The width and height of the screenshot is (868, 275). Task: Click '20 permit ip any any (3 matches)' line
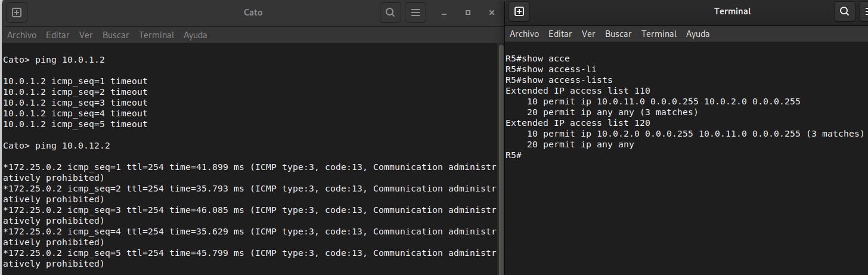click(x=612, y=112)
